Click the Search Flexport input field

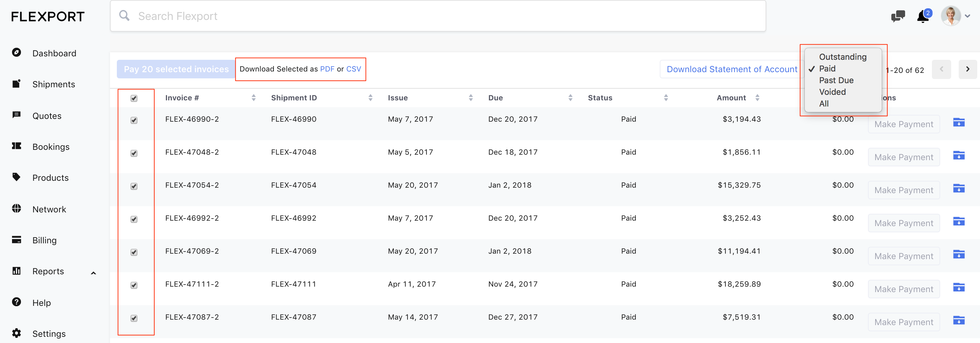(x=438, y=16)
